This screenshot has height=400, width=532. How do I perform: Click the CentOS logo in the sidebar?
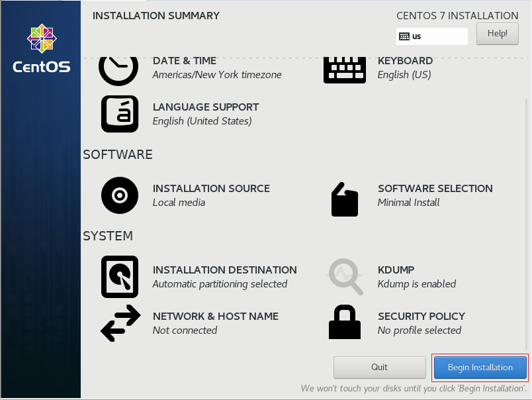(x=42, y=48)
